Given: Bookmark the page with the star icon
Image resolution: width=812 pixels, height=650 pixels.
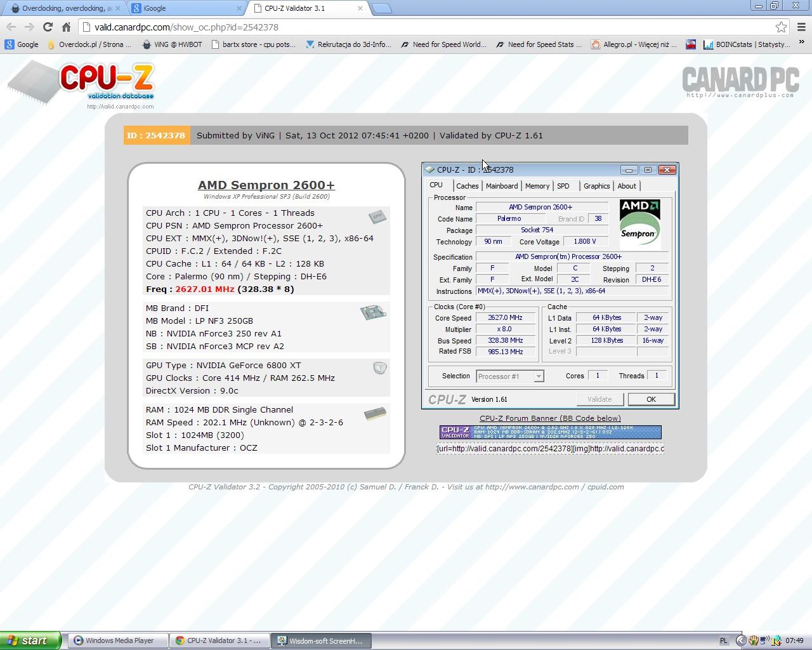Looking at the screenshot, I should 781,27.
